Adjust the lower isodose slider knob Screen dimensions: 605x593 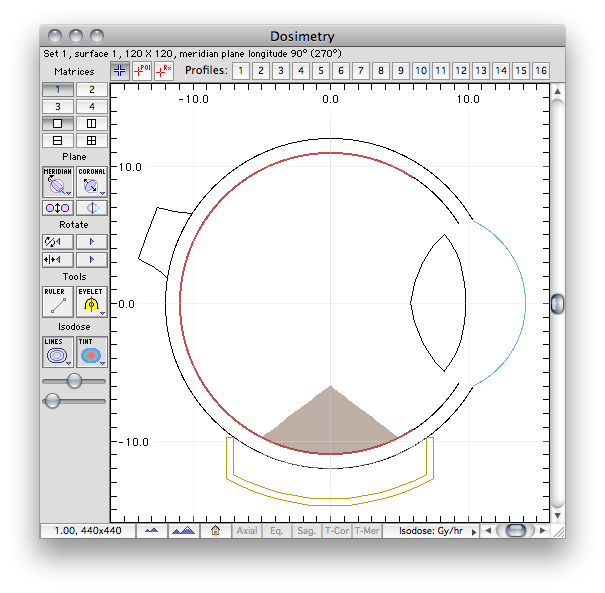[52, 400]
